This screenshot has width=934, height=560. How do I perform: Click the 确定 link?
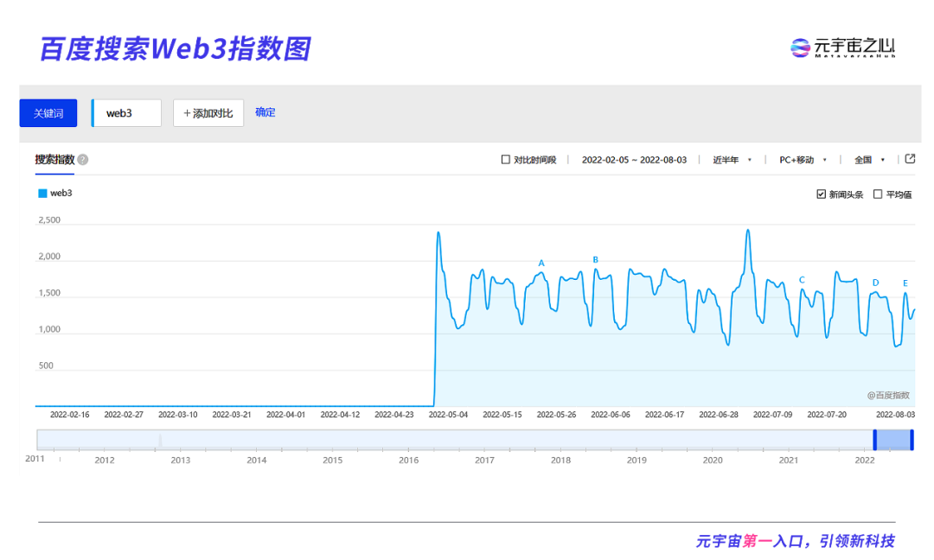click(265, 112)
